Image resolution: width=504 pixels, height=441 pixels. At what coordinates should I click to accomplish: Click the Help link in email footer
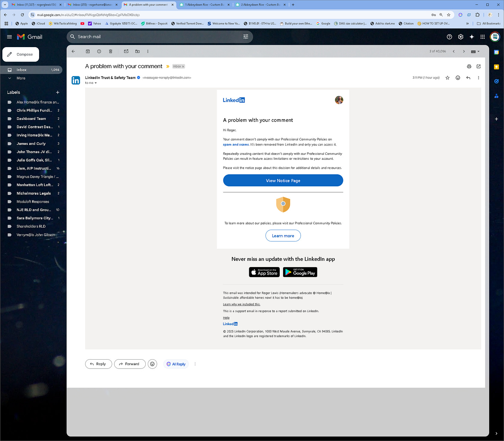pos(226,318)
